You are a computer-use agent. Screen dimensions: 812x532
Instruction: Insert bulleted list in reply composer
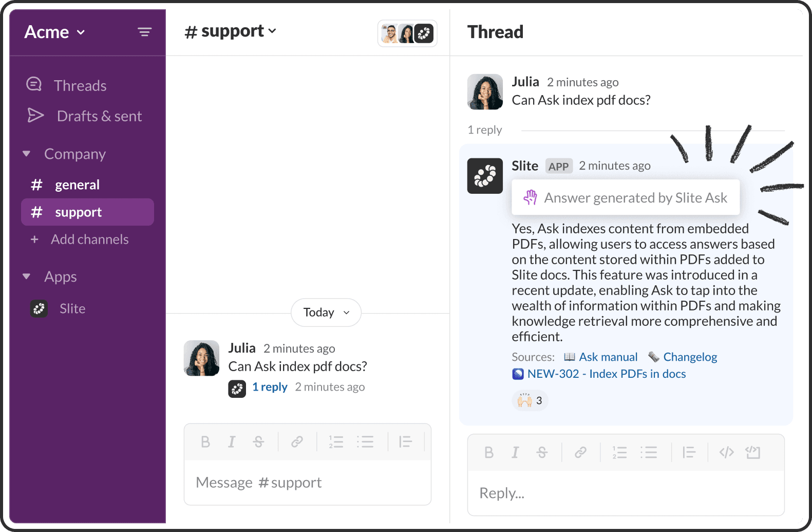point(649,452)
